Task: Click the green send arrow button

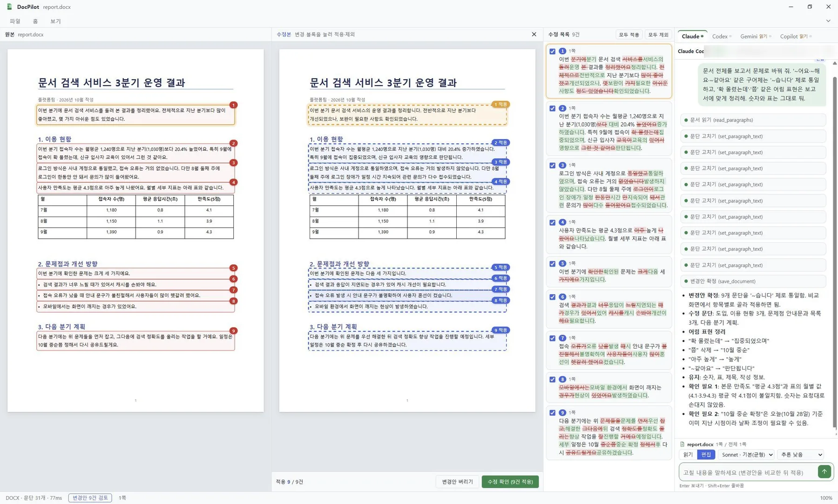Action: coord(824,471)
